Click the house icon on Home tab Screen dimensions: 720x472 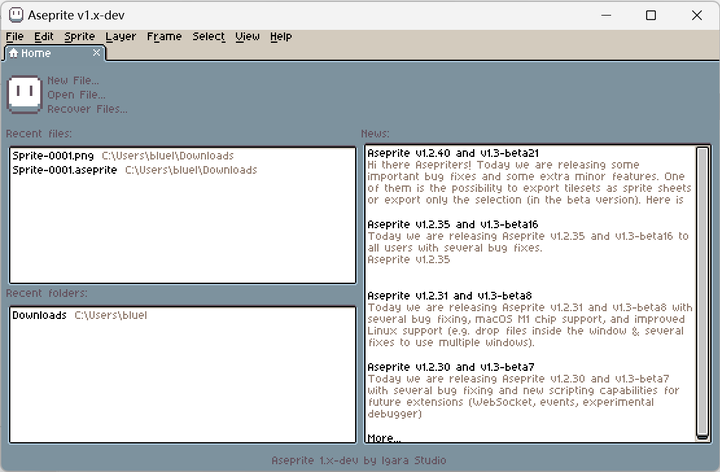coord(13,53)
